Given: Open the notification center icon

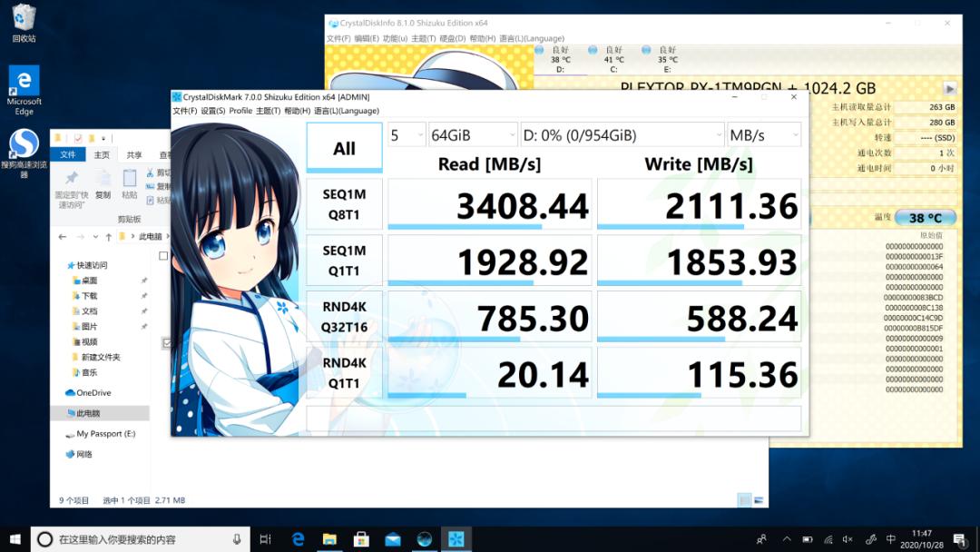Looking at the screenshot, I should point(959,539).
